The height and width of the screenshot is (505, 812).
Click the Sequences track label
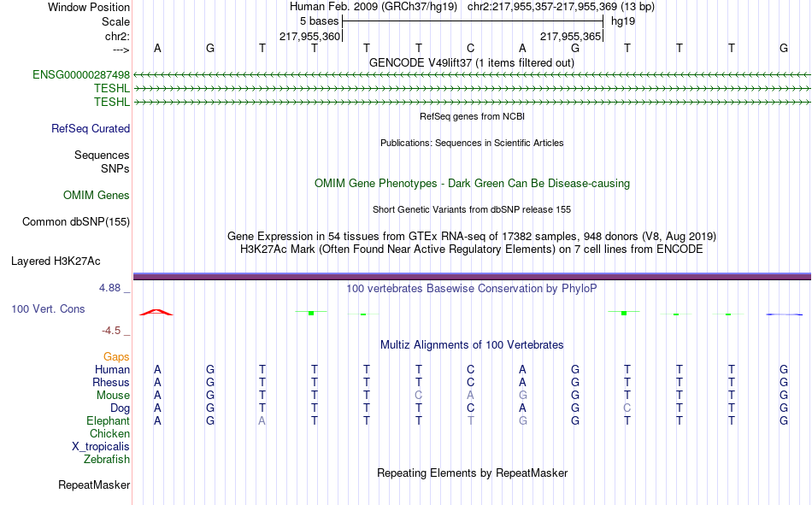(102, 155)
